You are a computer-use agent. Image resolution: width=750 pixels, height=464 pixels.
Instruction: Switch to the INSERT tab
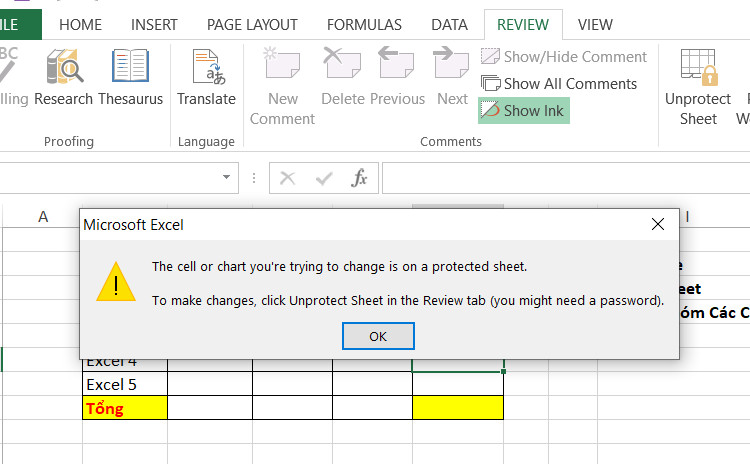154,24
